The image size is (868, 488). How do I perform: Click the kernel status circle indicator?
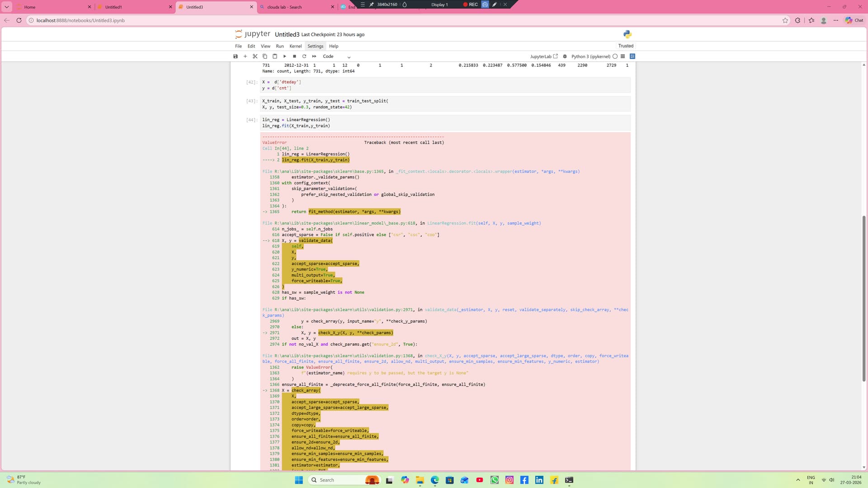point(615,56)
